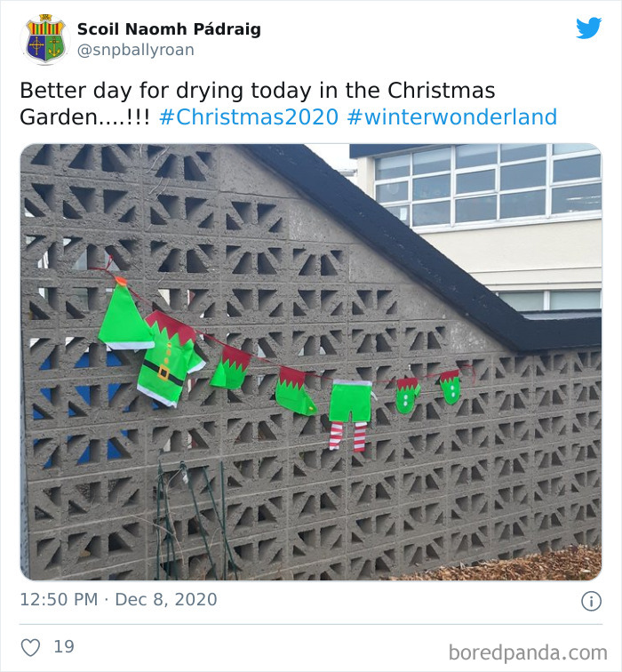This screenshot has width=622, height=672.
Task: Open the school crest profile avatar
Action: [x=45, y=39]
